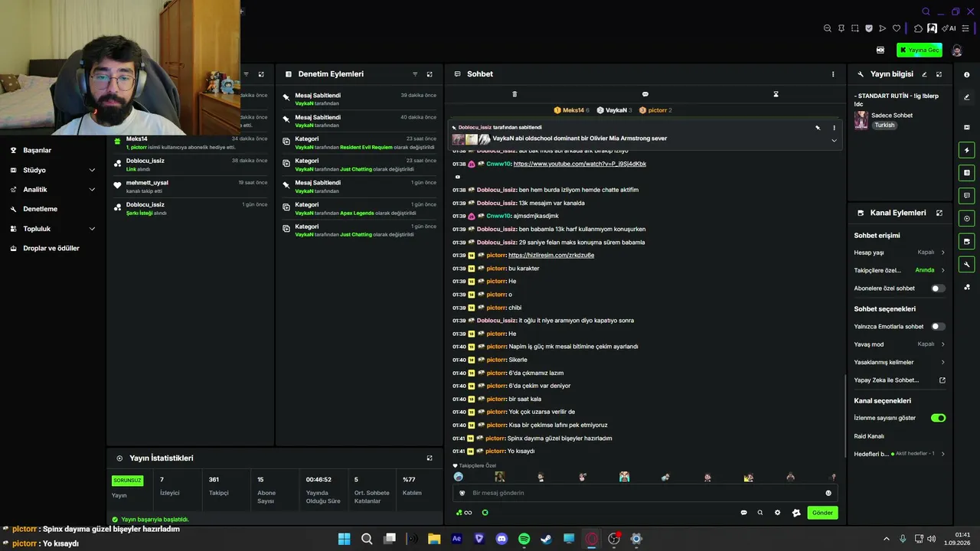
Task: Expand the Denetim Eylemleri panel
Action: (x=430, y=74)
